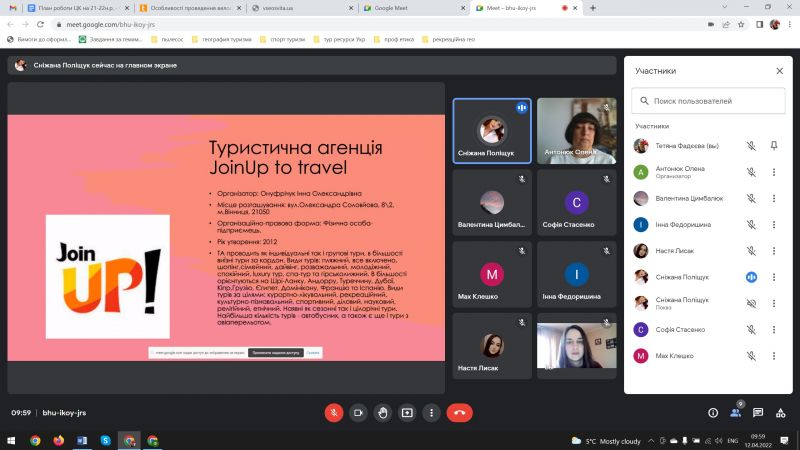Open options for Сніжана Поліщук speaking row
The height and width of the screenshot is (450, 800).
click(774, 277)
